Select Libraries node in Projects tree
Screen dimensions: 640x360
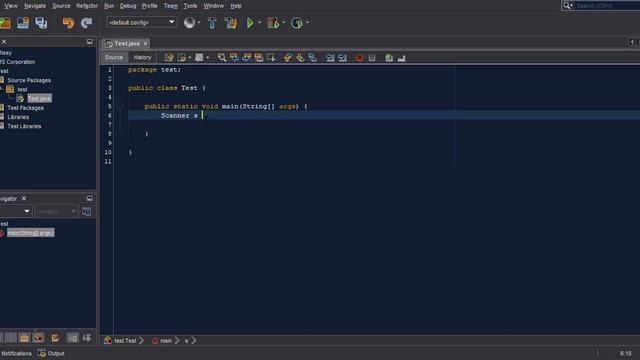click(x=18, y=117)
